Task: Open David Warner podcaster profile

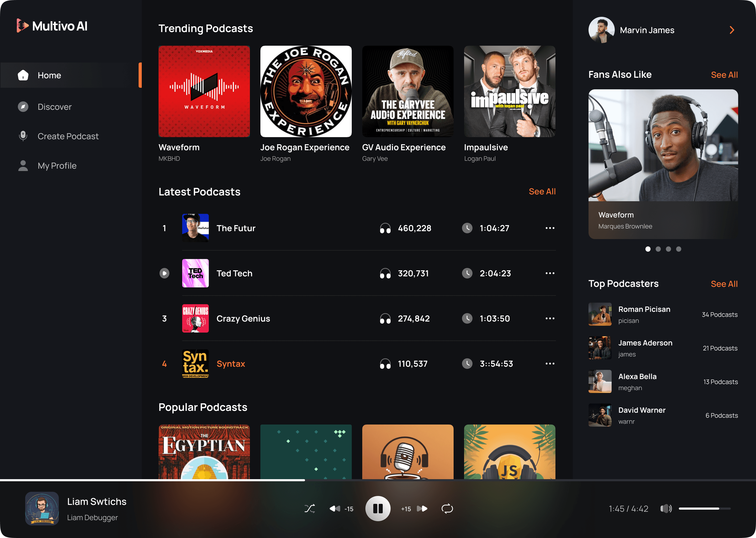Action: coord(663,415)
